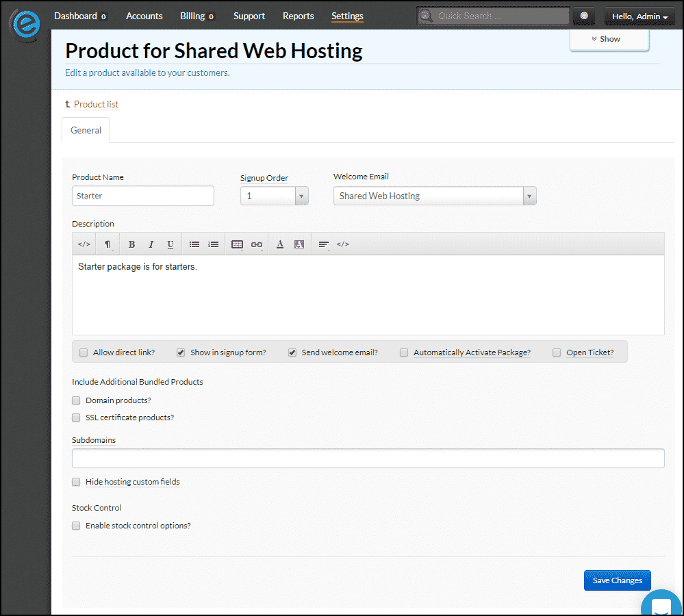Open the font color picker
Screen dimensions: 684x616
[280, 244]
